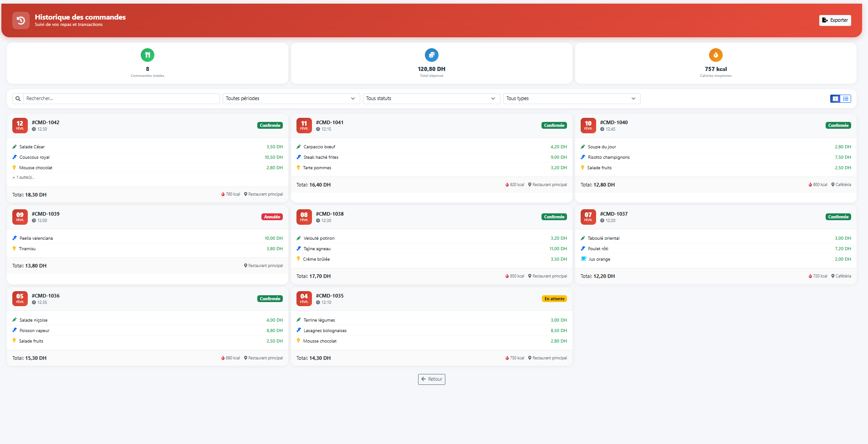Click the green utensils total orders icon
Screen dimensions: 868x444
(x=148, y=55)
